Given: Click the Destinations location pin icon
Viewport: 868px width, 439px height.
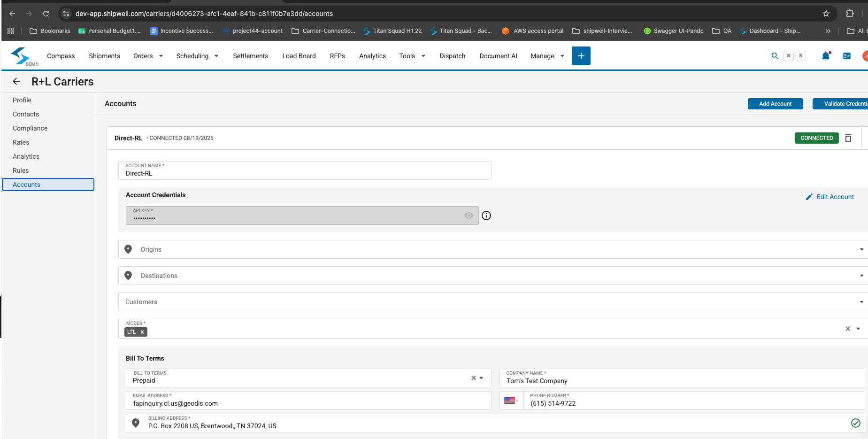Looking at the screenshot, I should coord(128,276).
